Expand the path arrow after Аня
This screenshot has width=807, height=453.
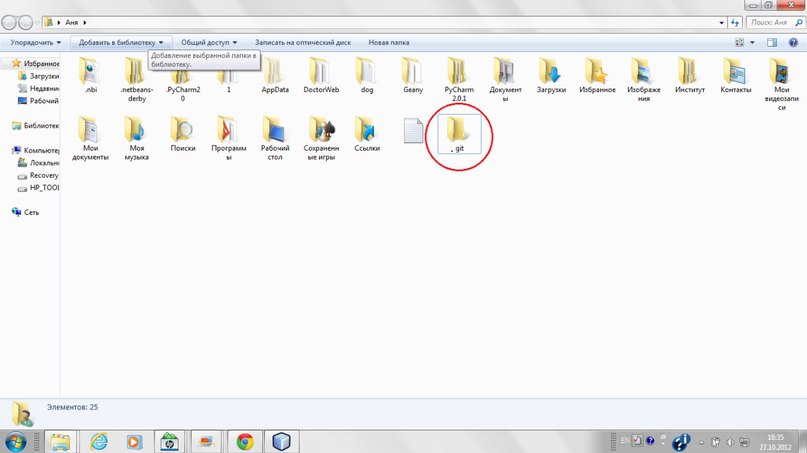click(84, 23)
